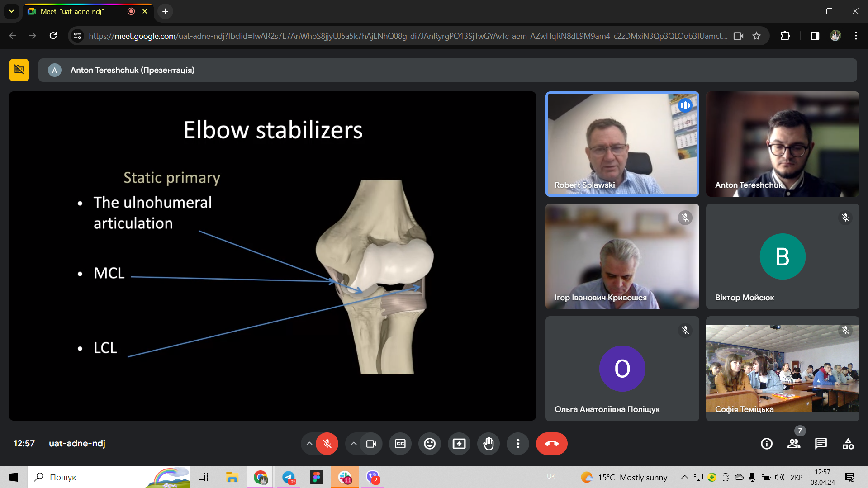Click the Elbow stabilizers presentation slide
868x488 pixels.
click(272, 256)
